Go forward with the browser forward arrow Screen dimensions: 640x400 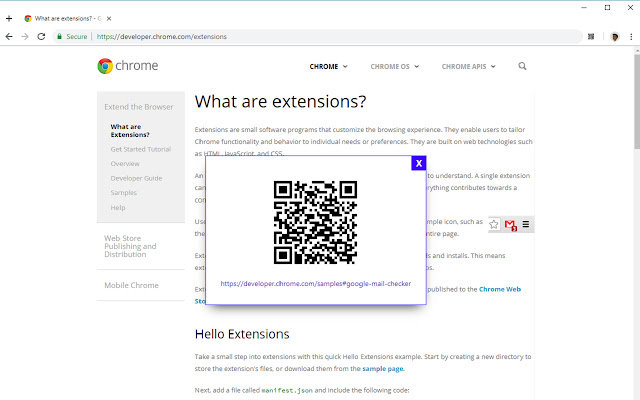point(25,36)
